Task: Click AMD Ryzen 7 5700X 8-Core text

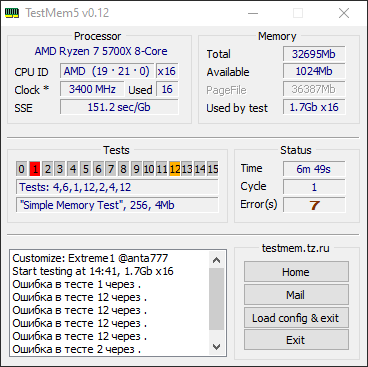Action: tap(101, 51)
